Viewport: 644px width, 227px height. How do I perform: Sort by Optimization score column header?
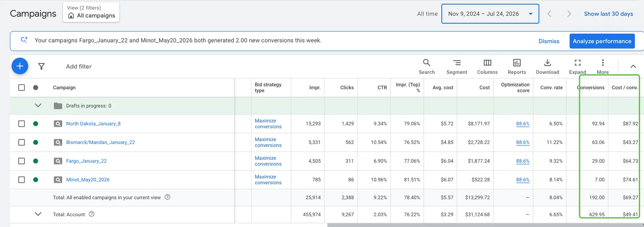click(x=515, y=88)
